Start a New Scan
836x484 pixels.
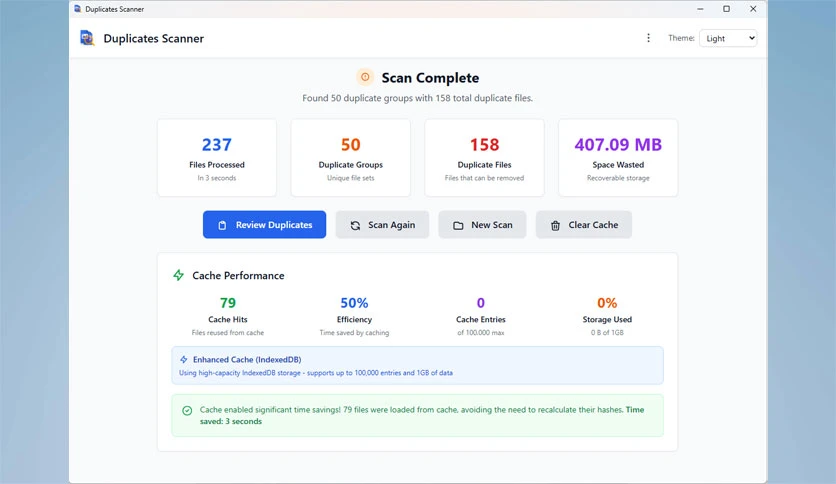point(482,224)
